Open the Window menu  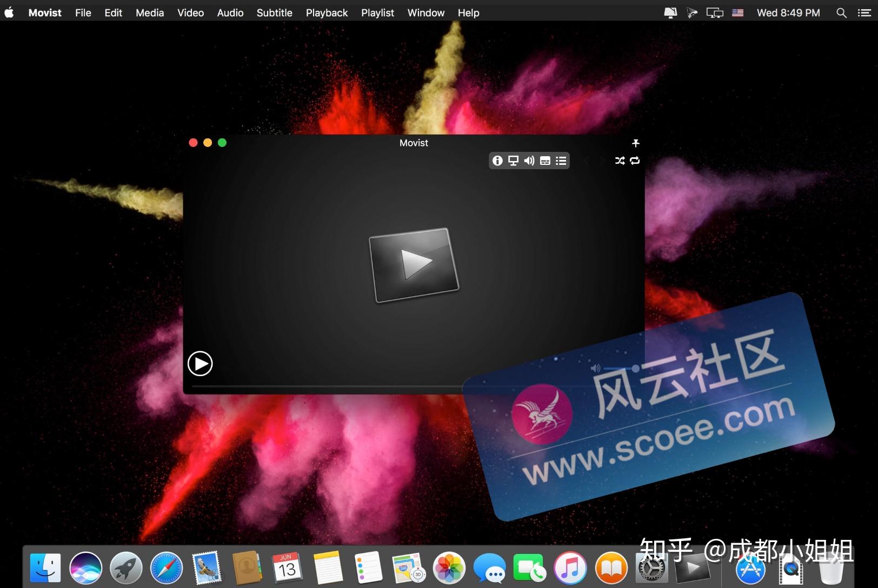[426, 12]
